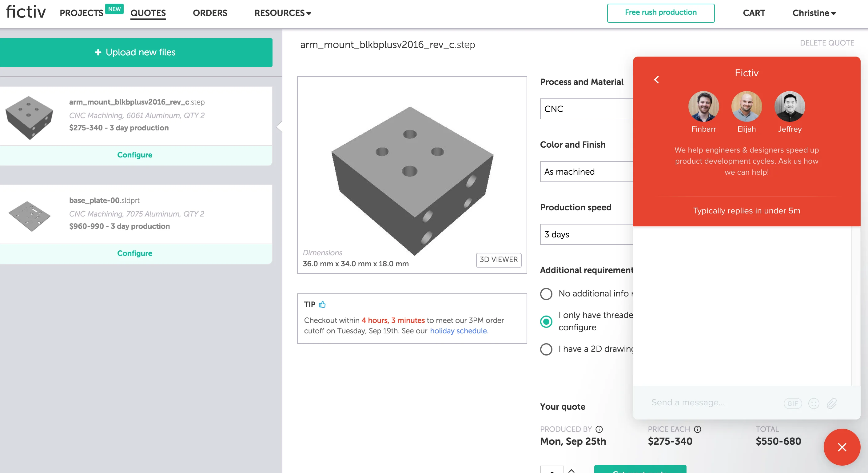Screen dimensions: 868x473
Task: Click the arm_mount_blkbplusv2016_rev_c.step title in sidebar
Action: tap(137, 102)
